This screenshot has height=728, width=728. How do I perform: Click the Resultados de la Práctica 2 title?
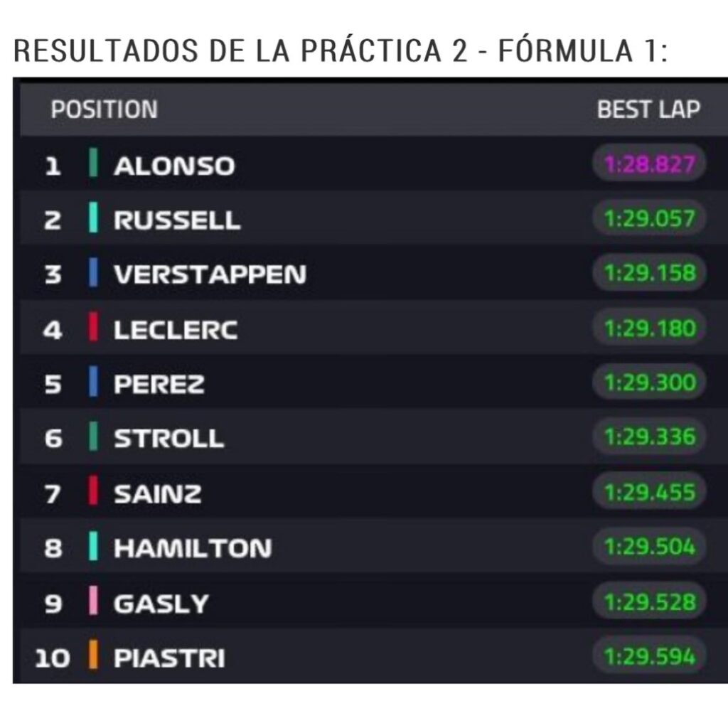click(341, 50)
